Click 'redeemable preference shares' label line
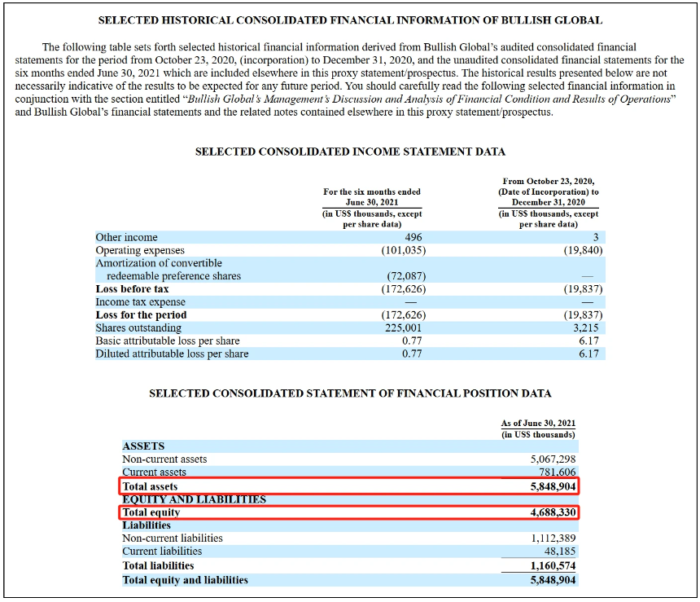Viewport: 700px width, 602px height. coord(173,276)
